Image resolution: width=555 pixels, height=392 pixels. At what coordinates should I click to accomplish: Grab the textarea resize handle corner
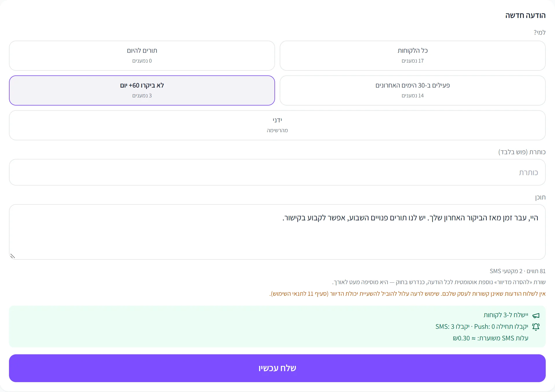coord(12,256)
